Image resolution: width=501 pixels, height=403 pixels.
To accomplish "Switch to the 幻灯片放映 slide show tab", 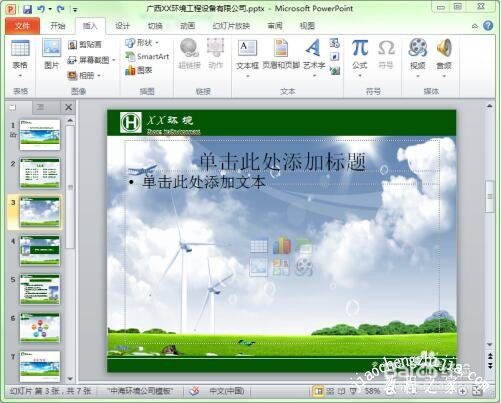I will pos(231,26).
